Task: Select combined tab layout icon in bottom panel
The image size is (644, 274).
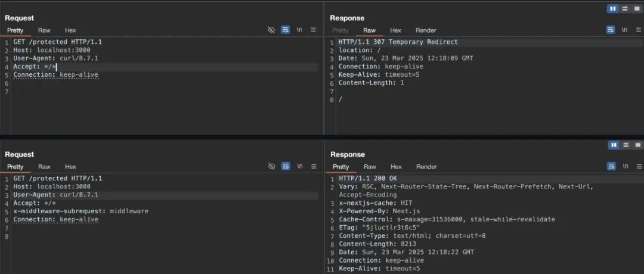Action: click(637, 145)
